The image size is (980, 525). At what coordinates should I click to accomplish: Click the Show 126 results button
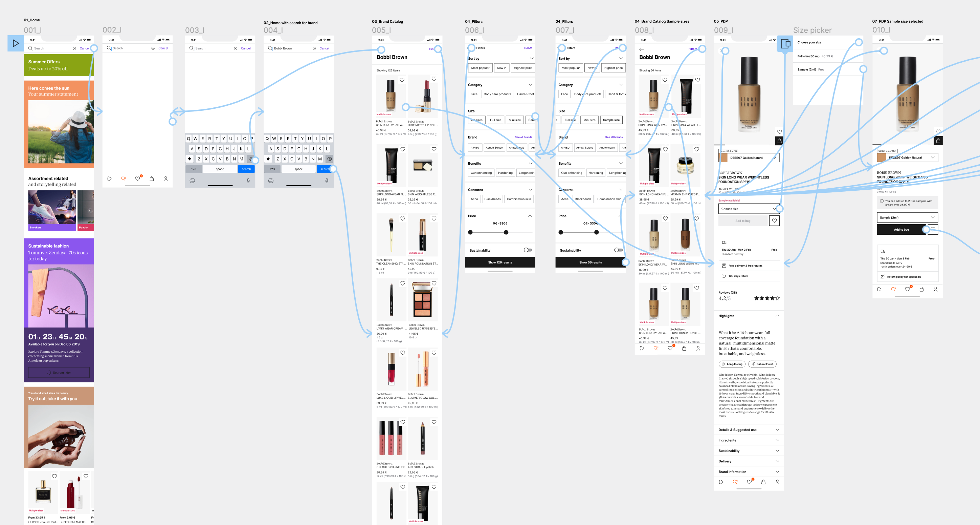coord(500,262)
